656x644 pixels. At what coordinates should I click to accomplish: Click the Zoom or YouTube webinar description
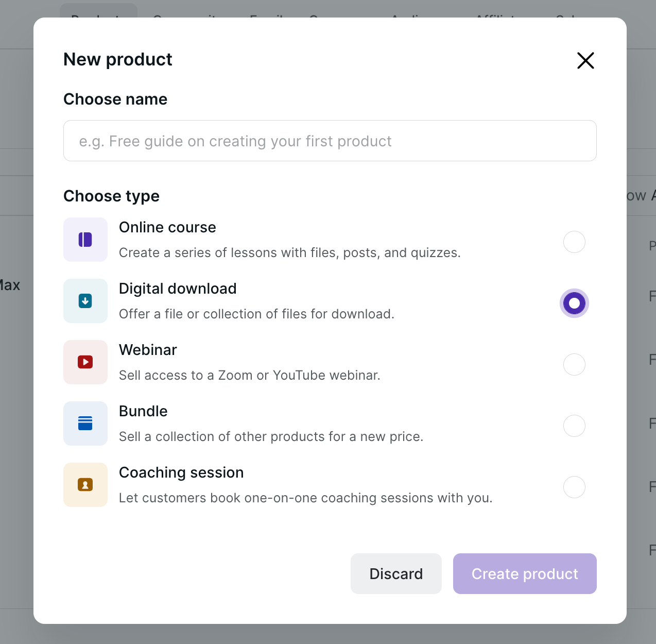tap(250, 375)
